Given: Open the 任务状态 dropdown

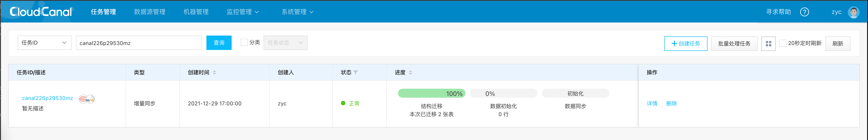Looking at the screenshot, I should 285,43.
